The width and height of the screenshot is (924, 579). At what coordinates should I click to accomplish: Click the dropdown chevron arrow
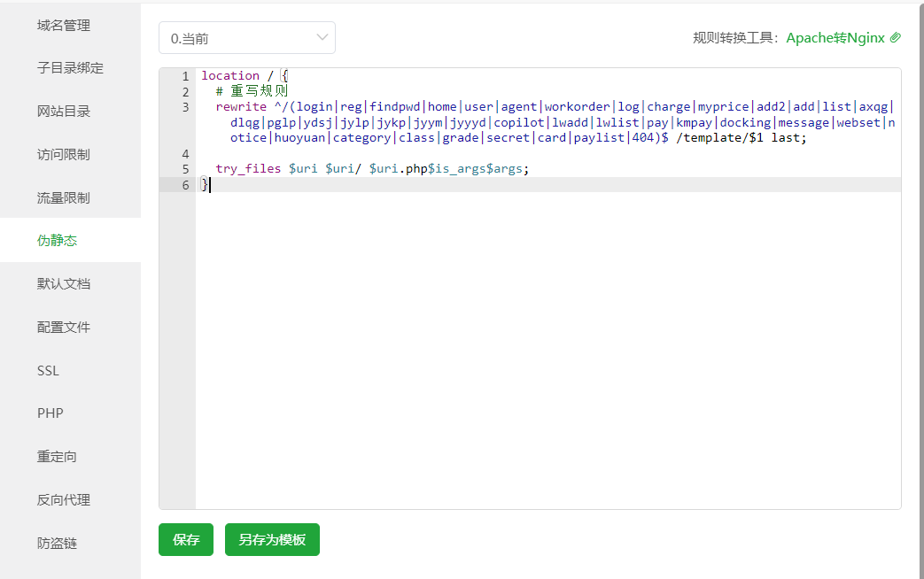(322, 37)
